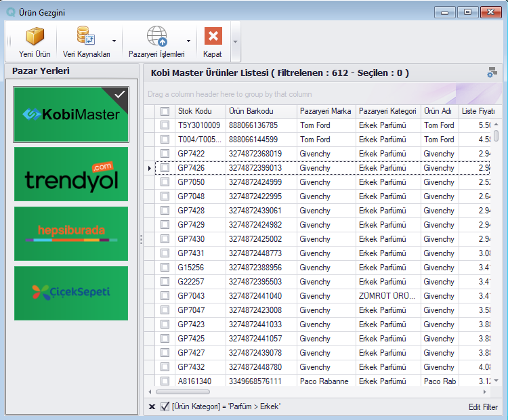Expand Pazaryeri İşlemleri dropdown arrow
Image resolution: width=508 pixels, height=420 pixels.
click(x=188, y=41)
